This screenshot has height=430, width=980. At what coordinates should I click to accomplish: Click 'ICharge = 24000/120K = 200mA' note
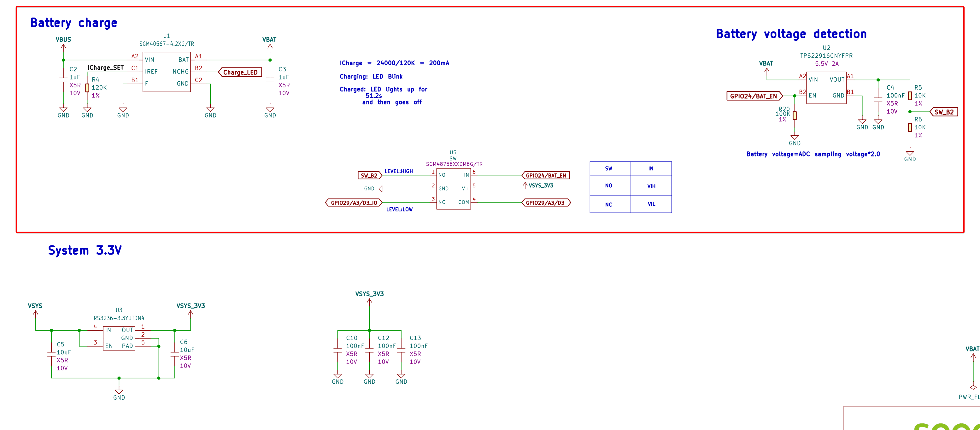pyautogui.click(x=395, y=63)
